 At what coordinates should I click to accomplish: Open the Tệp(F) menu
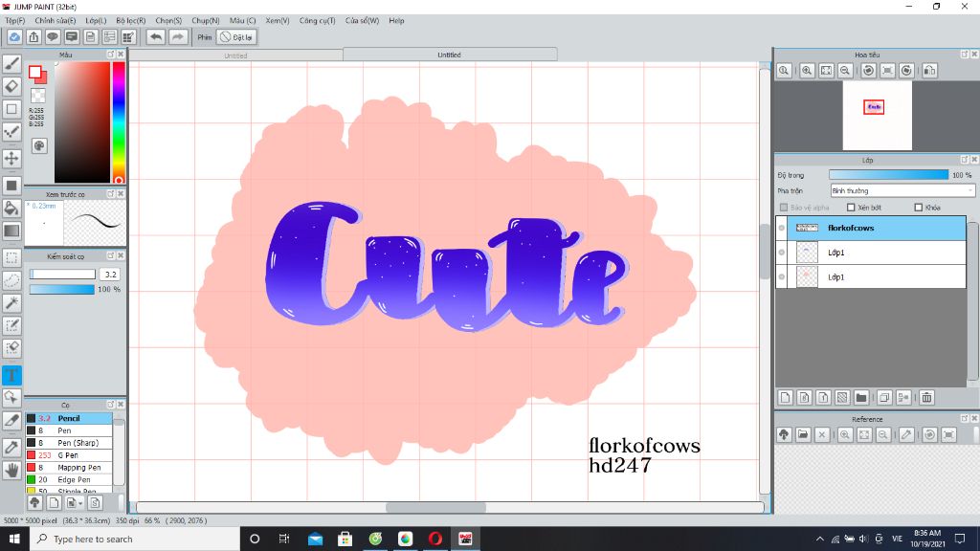click(15, 21)
